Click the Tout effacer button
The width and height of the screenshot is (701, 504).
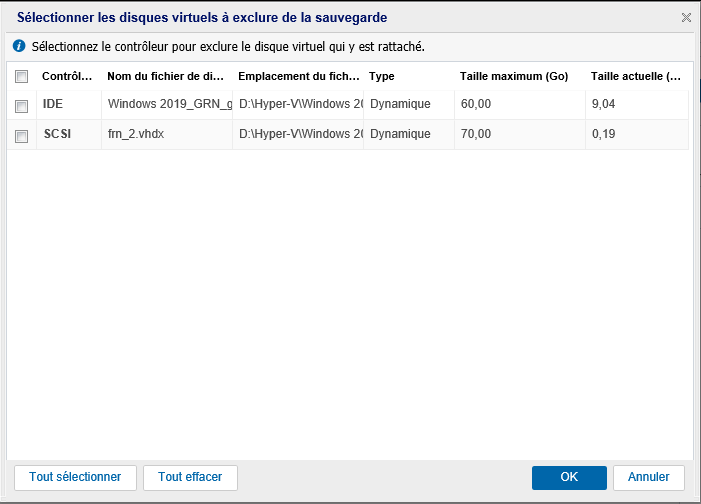(x=190, y=477)
